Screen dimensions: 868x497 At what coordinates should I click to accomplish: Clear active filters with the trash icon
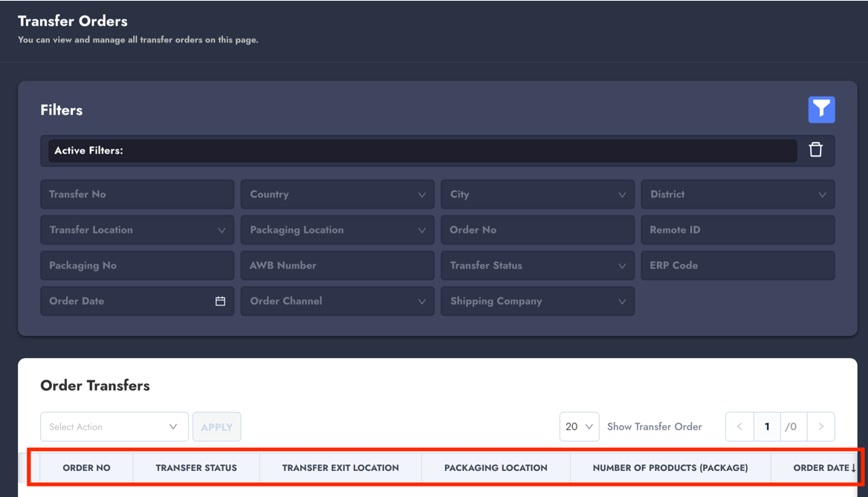click(x=815, y=150)
